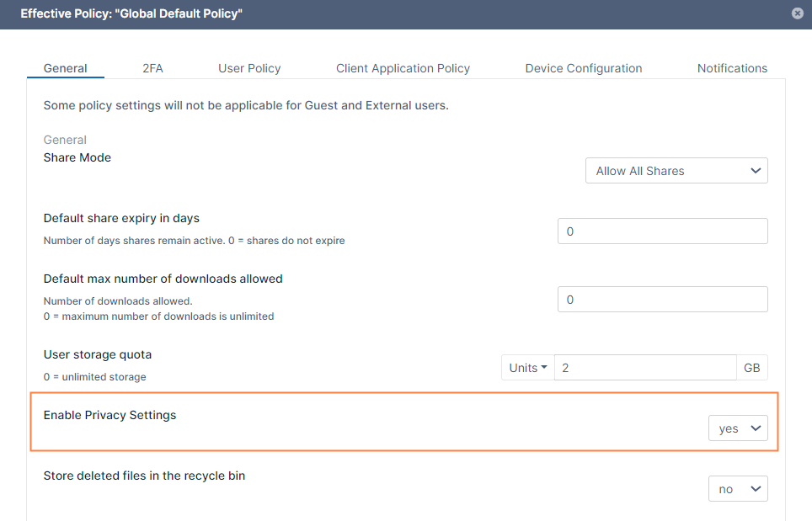Click the GB unit label beside quota

pyautogui.click(x=752, y=368)
